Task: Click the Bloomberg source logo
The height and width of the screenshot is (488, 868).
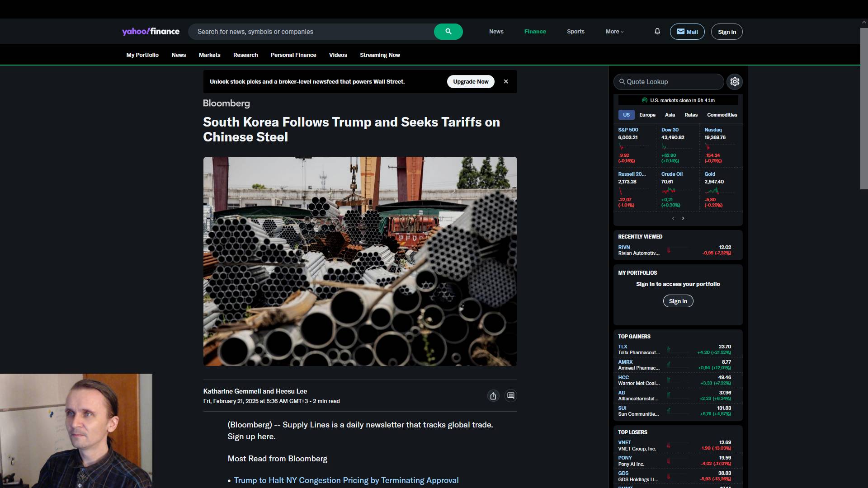Action: click(226, 103)
